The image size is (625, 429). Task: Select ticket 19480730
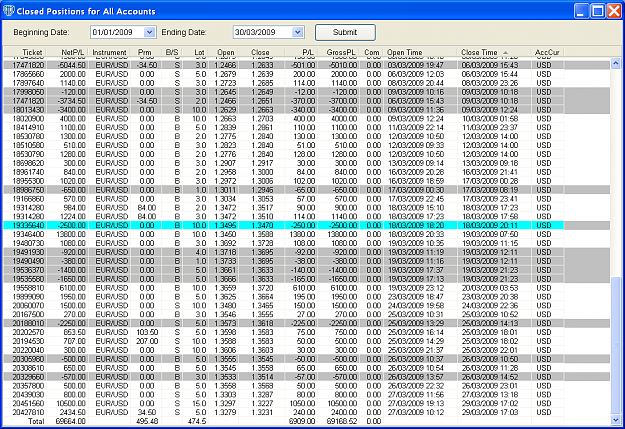pyautogui.click(x=28, y=243)
